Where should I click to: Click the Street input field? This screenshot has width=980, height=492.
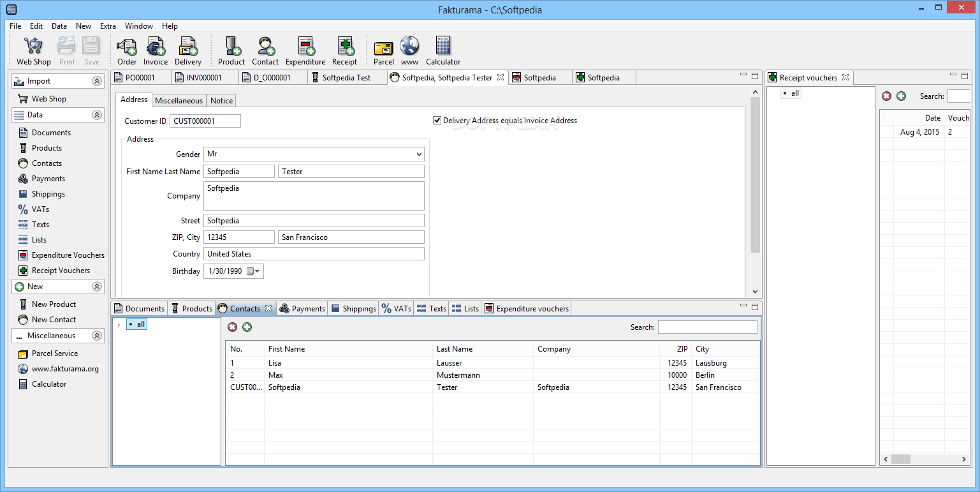coord(314,220)
